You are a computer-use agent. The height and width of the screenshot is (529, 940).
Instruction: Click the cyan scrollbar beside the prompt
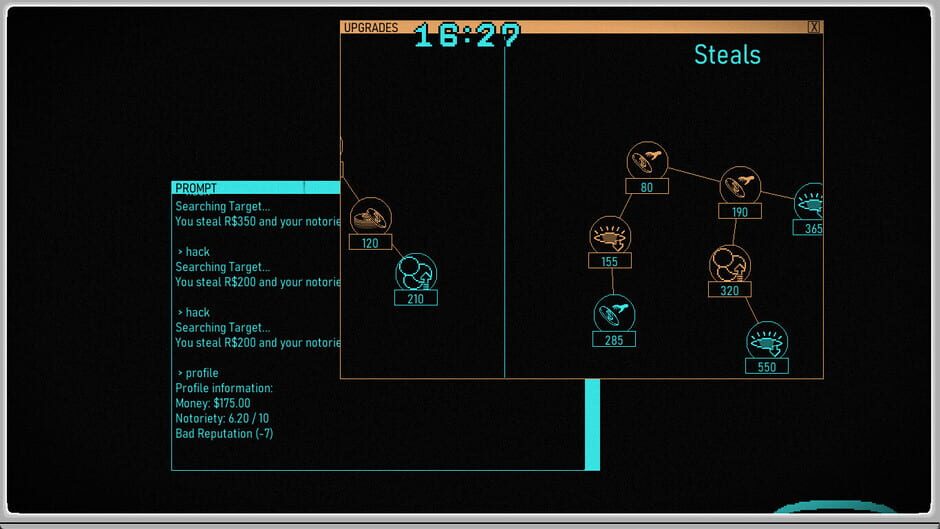pyautogui.click(x=592, y=424)
